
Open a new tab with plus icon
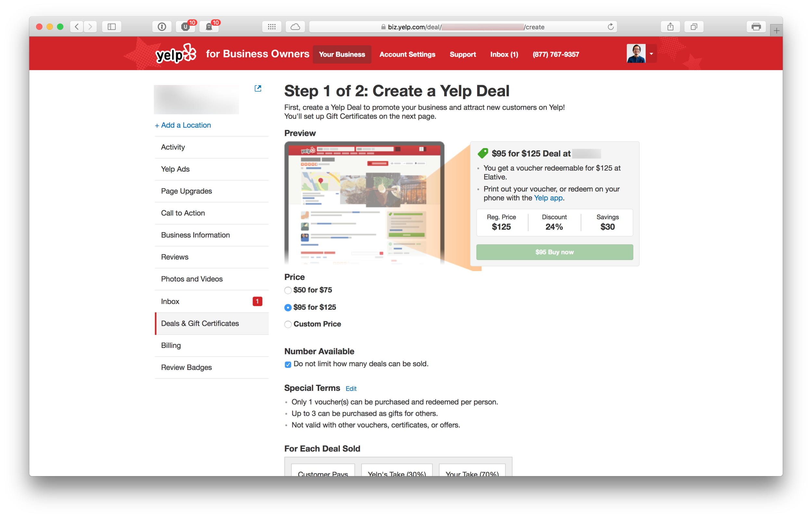[776, 31]
